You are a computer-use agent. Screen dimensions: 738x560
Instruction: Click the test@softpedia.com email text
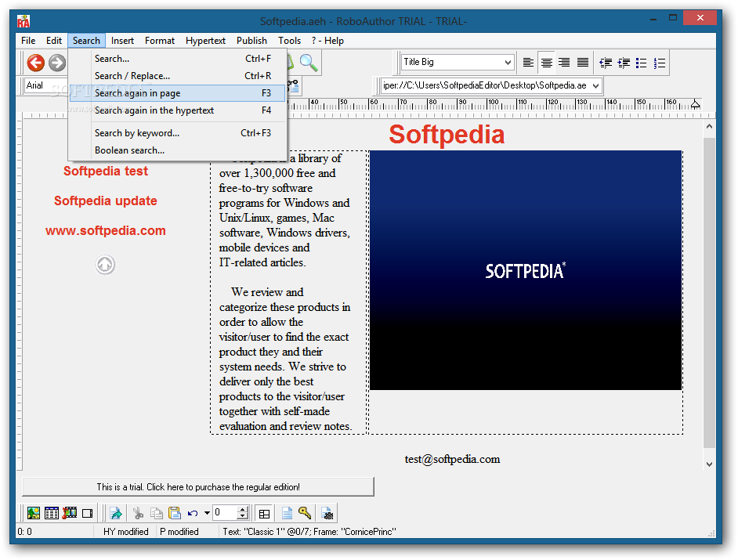[452, 459]
